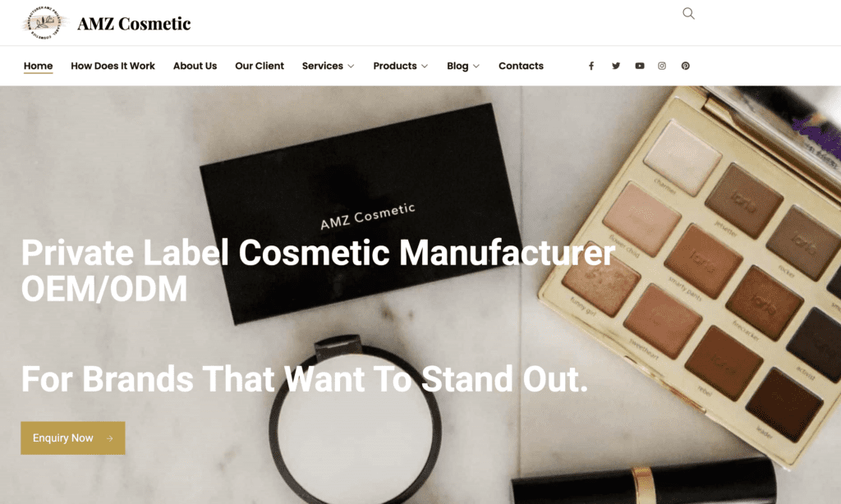Viewport: 841px width, 504px height.
Task: Expand the Products dropdown chevron
Action: [x=425, y=66]
